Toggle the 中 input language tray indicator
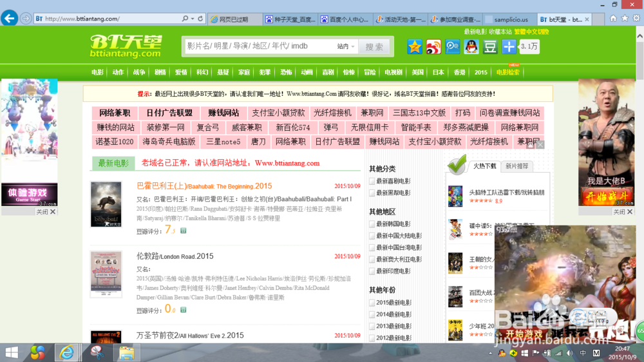Viewport: 644px width, 362px height. [x=583, y=353]
